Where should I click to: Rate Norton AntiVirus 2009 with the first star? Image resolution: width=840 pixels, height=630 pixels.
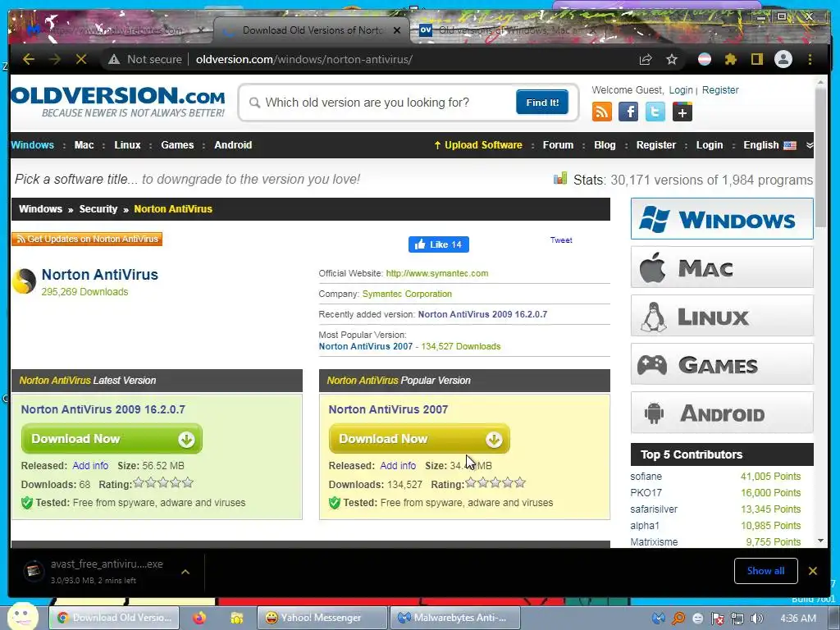139,482
